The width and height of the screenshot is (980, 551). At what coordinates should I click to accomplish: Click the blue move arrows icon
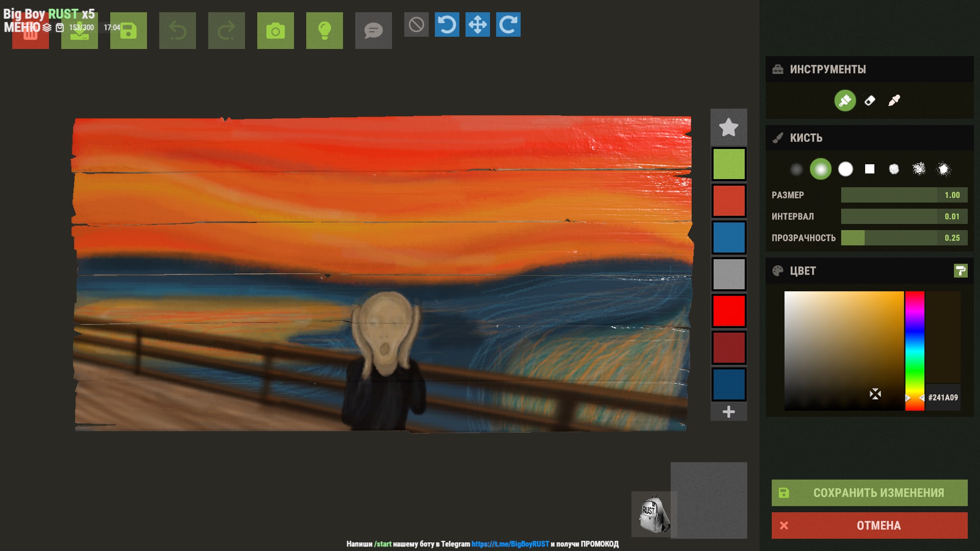click(x=477, y=24)
